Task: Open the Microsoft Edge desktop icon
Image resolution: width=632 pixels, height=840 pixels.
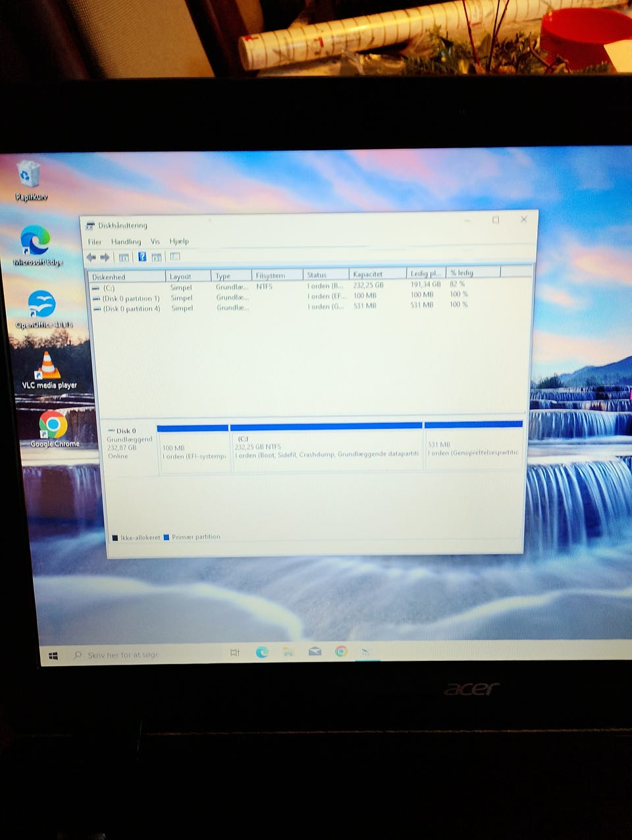Action: click(x=37, y=246)
